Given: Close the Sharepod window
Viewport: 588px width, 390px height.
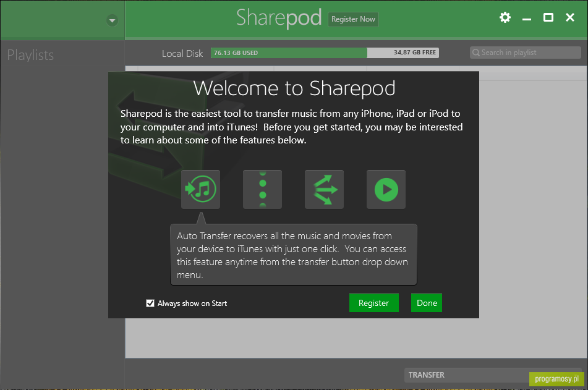Looking at the screenshot, I should (x=570, y=17).
